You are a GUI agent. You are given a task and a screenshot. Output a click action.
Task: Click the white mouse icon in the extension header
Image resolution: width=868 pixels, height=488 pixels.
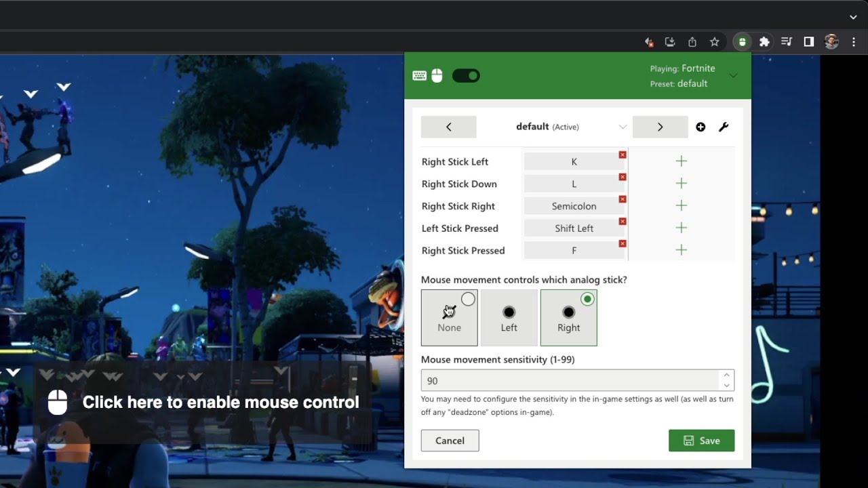click(x=437, y=75)
